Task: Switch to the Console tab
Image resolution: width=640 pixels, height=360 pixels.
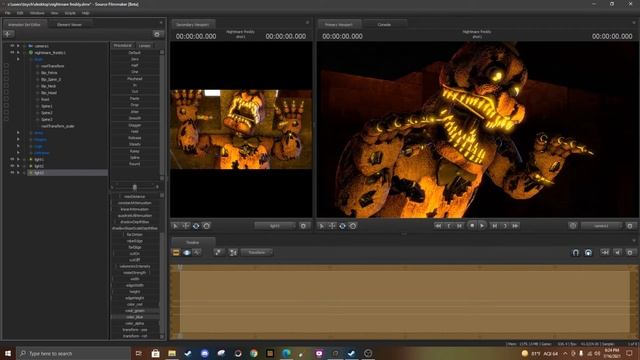Action: point(384,24)
